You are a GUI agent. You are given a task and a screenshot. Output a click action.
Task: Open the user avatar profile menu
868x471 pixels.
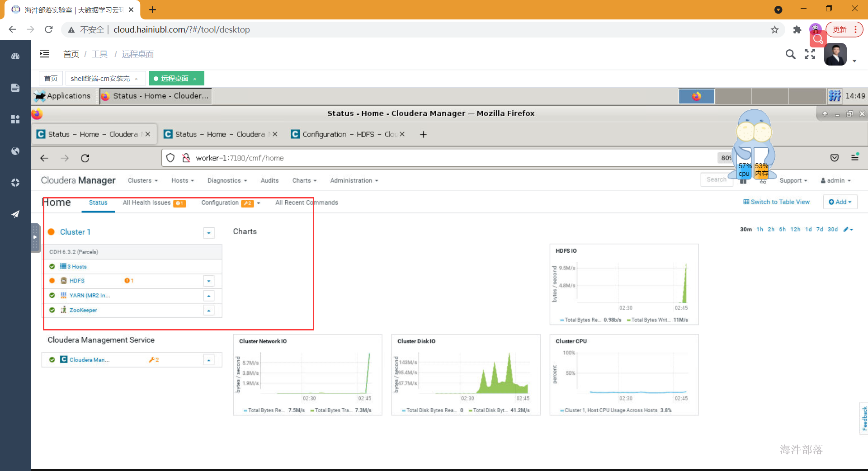(x=835, y=55)
